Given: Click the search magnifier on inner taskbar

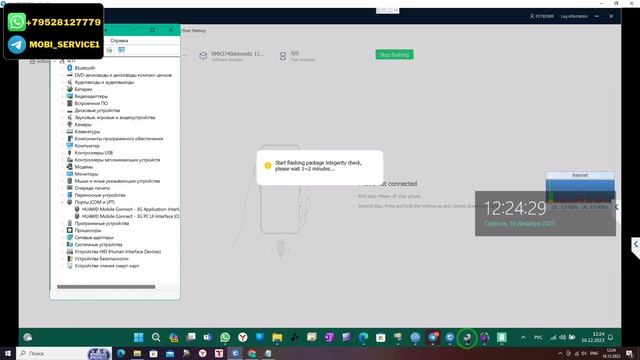Looking at the screenshot, I should pyautogui.click(x=156, y=337).
